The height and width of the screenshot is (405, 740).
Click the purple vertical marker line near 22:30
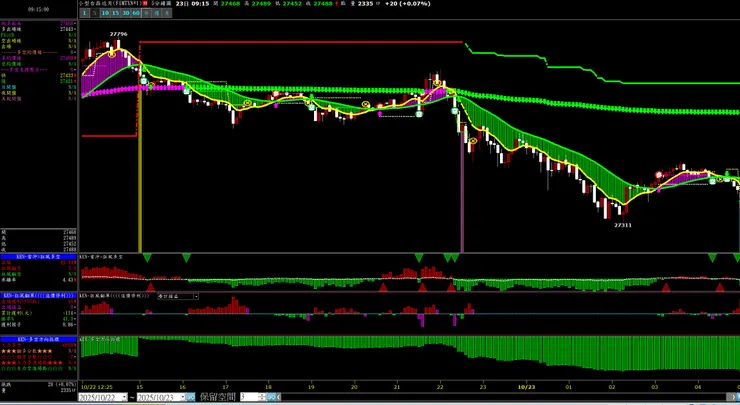point(462,194)
